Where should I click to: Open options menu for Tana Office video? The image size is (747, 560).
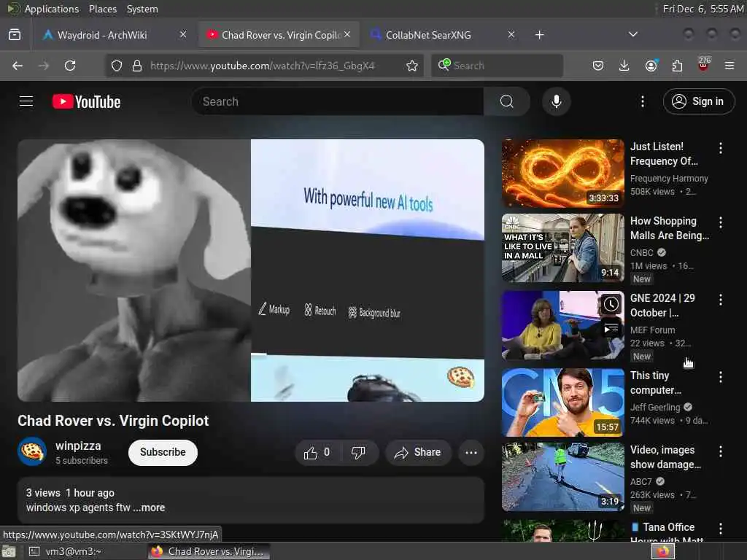(720, 529)
